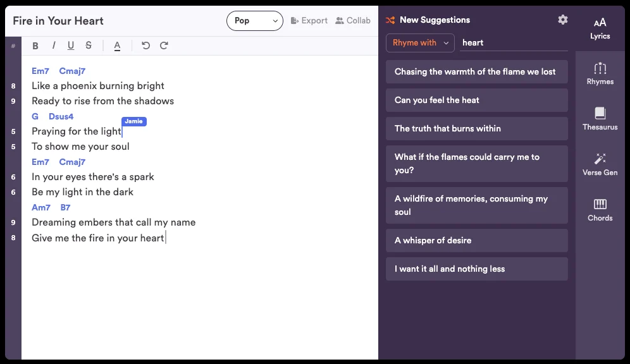Click the B7 chord label
Screen dimensions: 630x364
[x=66, y=207]
